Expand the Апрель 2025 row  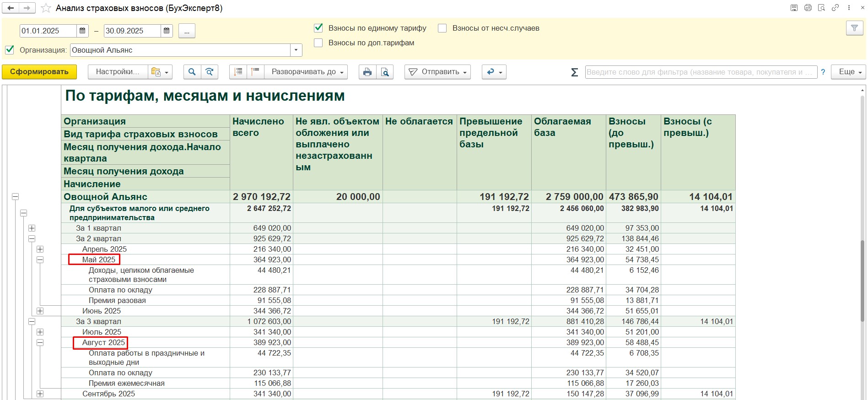click(x=40, y=249)
